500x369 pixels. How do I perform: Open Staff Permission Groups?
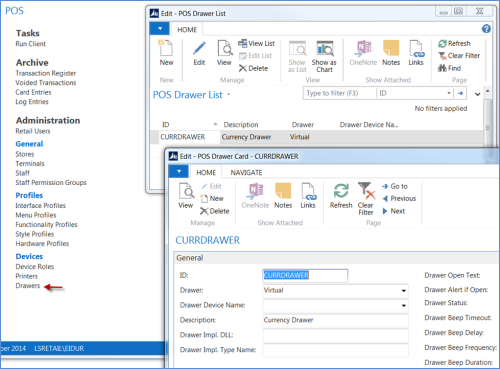[51, 182]
